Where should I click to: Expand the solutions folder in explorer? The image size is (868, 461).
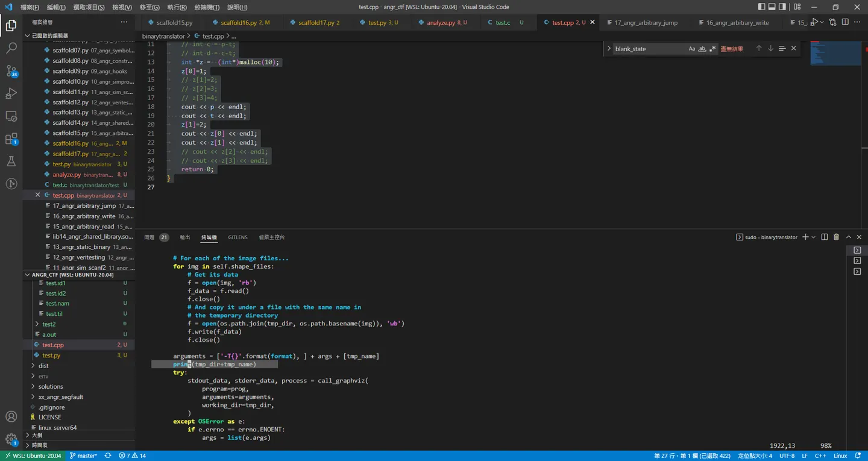pos(51,386)
